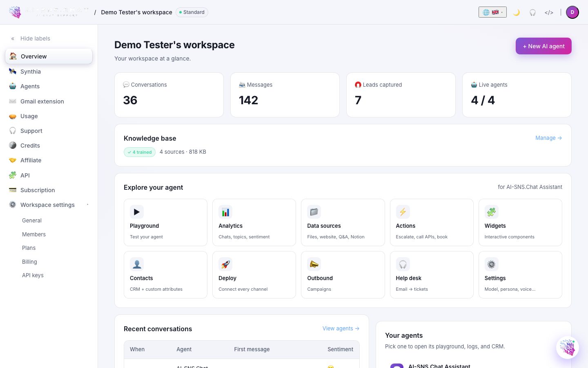Open Billing settings page

coord(29,262)
